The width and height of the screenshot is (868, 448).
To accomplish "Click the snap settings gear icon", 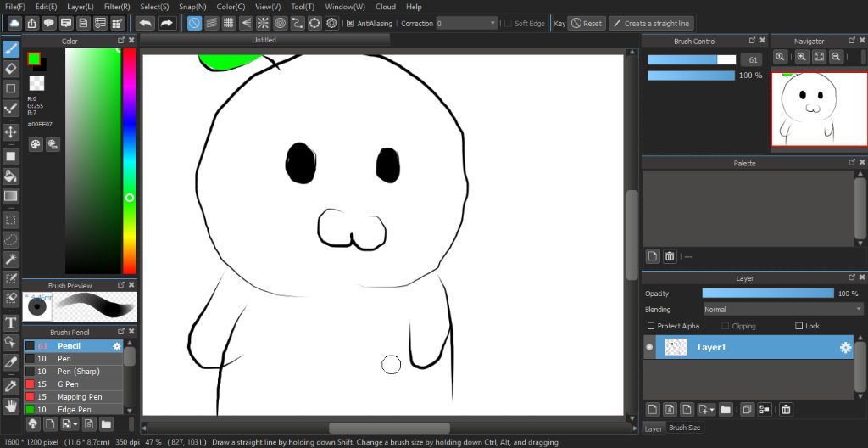I will click(x=331, y=23).
